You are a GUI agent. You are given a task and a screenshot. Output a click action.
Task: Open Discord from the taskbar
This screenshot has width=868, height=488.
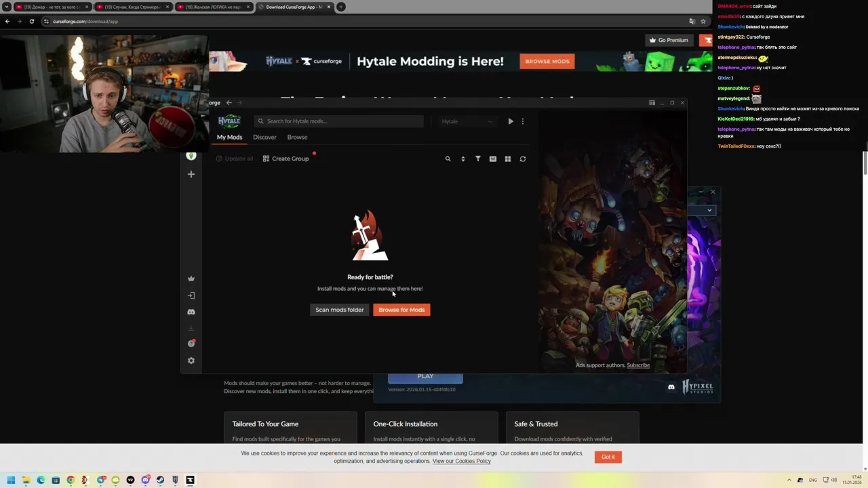click(x=145, y=480)
